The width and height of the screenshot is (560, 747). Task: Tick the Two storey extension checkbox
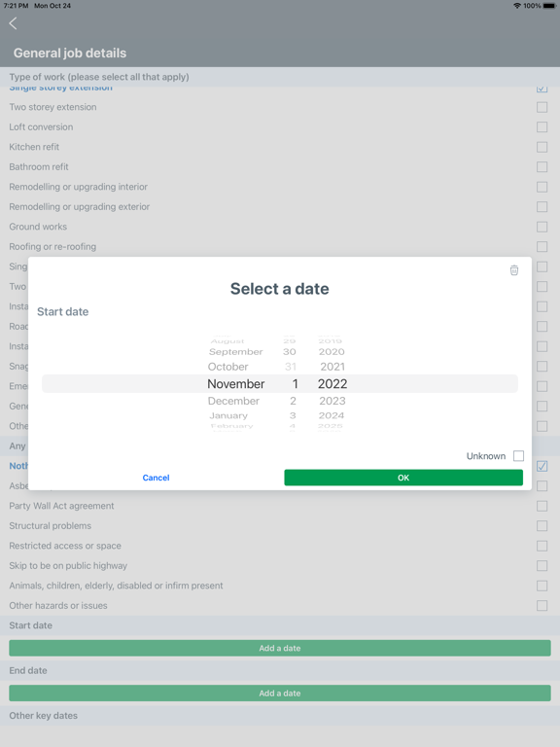[542, 107]
